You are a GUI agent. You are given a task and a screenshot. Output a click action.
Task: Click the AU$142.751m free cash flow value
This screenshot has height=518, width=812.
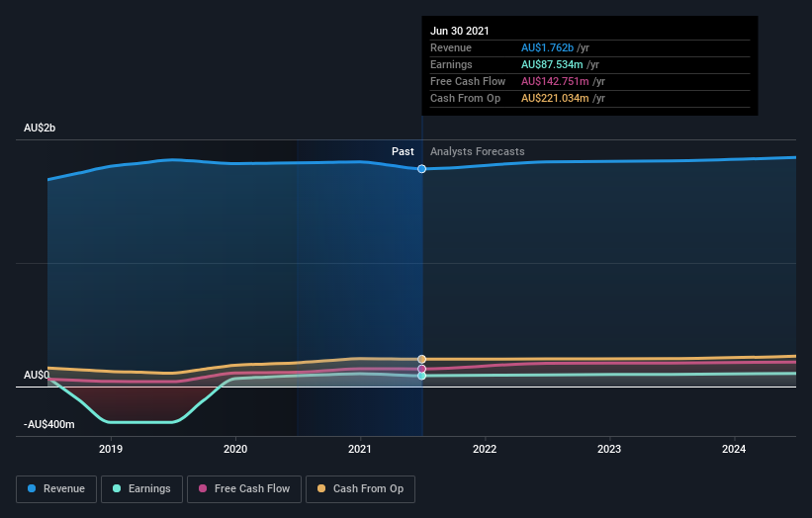[x=555, y=81]
